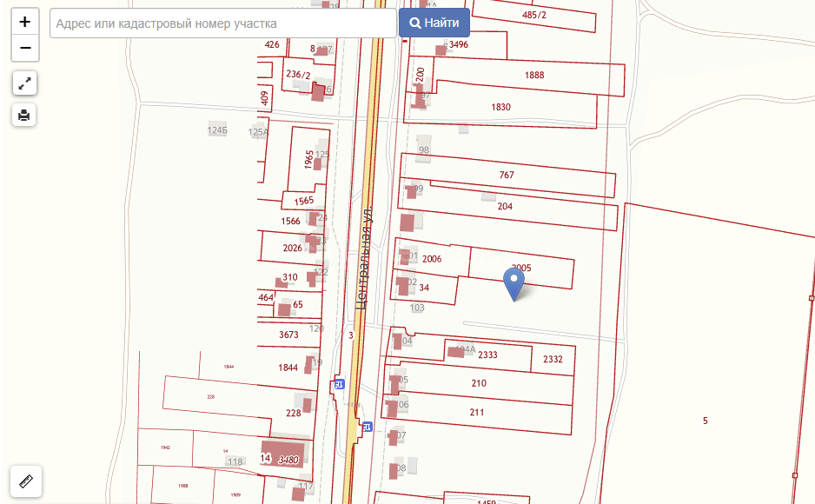Select parcel 2006 near the street

coord(432,259)
